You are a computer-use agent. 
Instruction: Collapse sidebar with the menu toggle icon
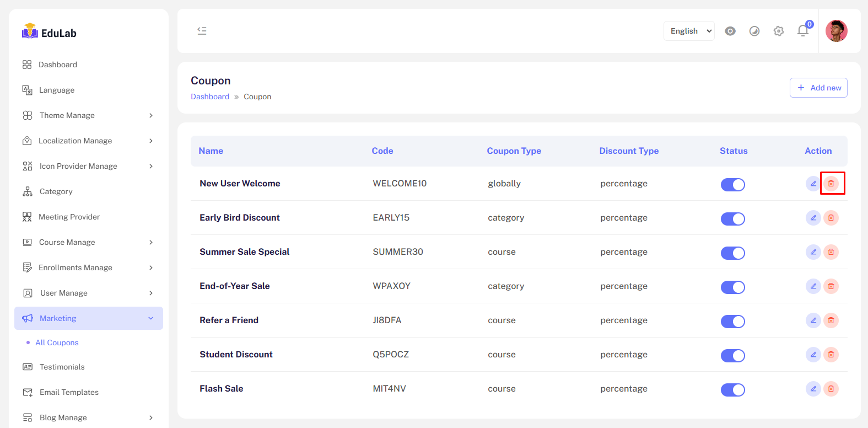click(x=202, y=31)
